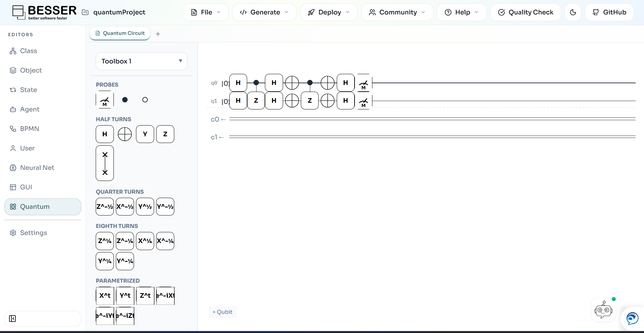
Task: Select the Y^t parametrized gate
Action: (x=125, y=296)
